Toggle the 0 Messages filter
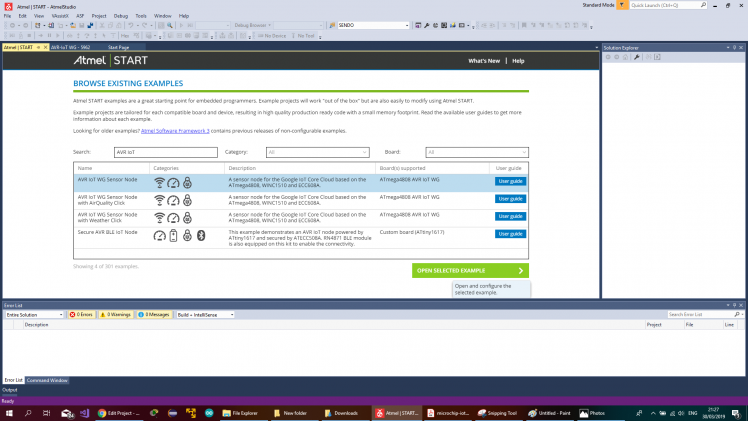The width and height of the screenshot is (748, 421). point(152,314)
